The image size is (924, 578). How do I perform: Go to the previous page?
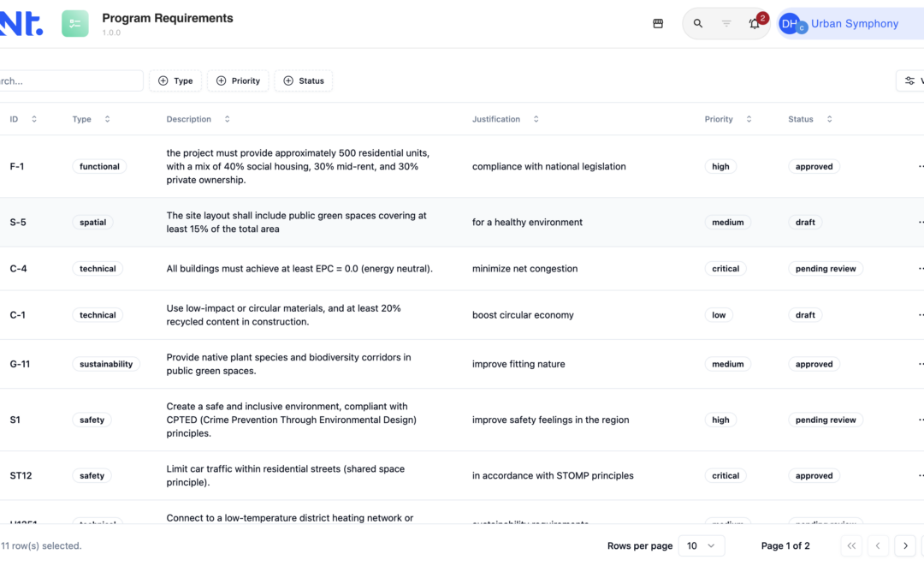click(x=878, y=545)
